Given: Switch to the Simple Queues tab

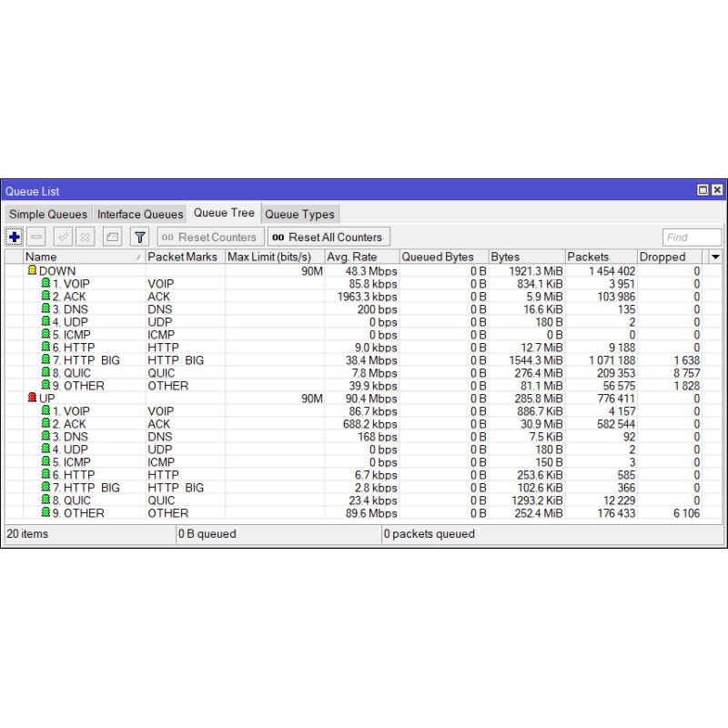Looking at the screenshot, I should coord(48,215).
